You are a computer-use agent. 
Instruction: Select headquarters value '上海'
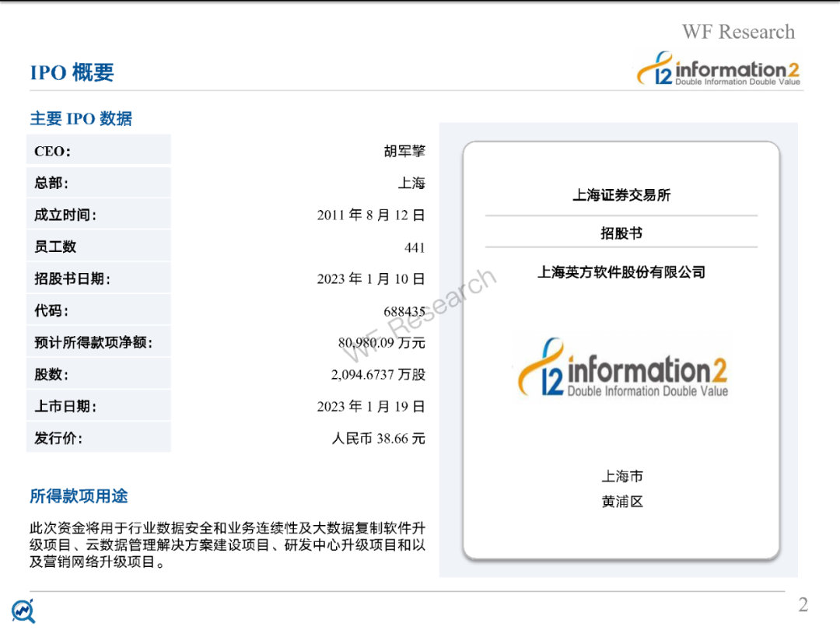tap(411, 184)
